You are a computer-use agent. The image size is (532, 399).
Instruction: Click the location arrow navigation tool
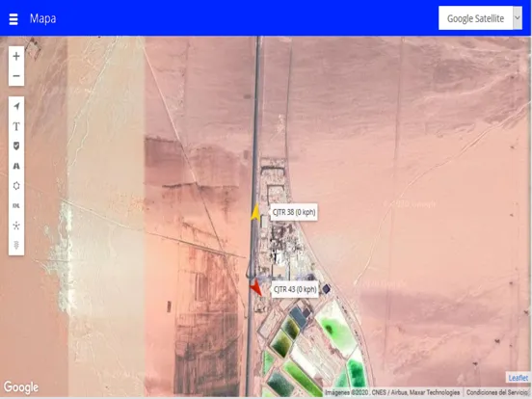pos(16,107)
